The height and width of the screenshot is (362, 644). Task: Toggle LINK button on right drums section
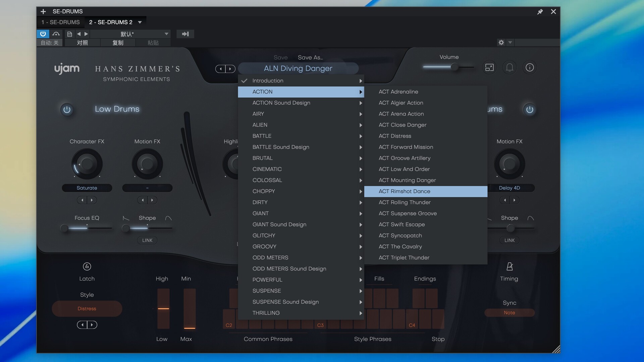coord(509,240)
